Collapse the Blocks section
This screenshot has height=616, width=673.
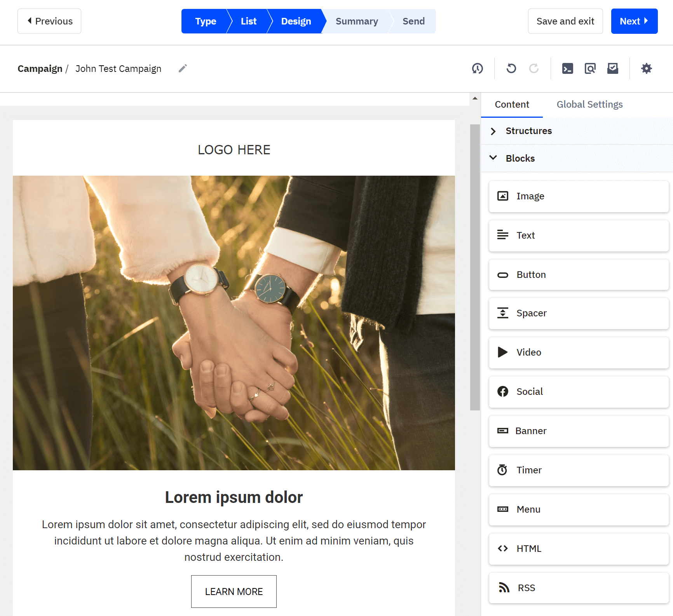tap(577, 158)
